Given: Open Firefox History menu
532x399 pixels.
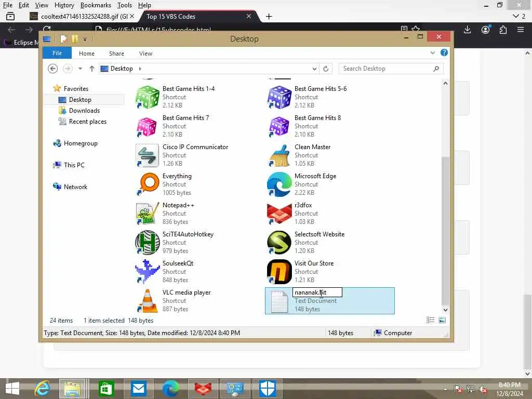Looking at the screenshot, I should click(x=64, y=5).
